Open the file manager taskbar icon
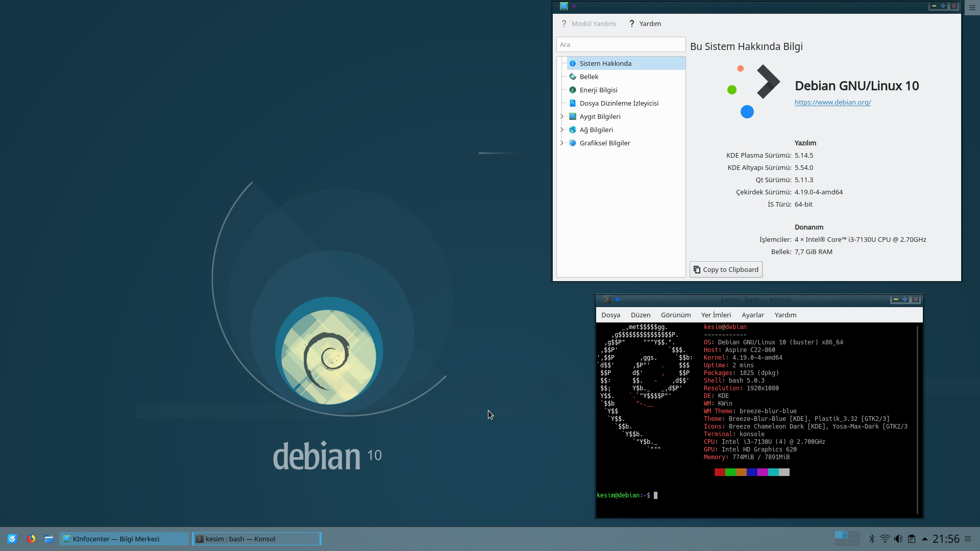980x551 pixels. coord(49,539)
